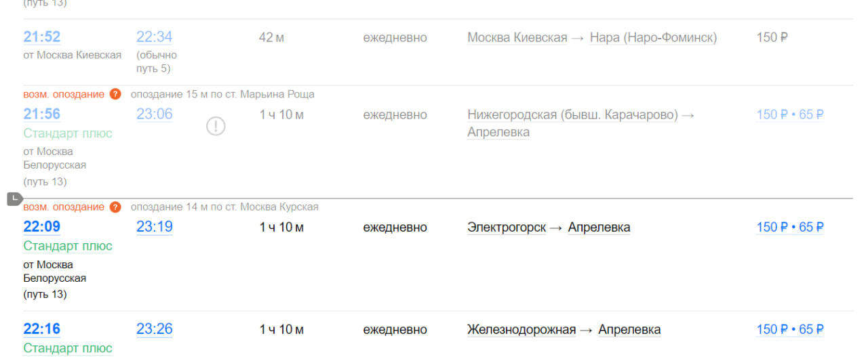This screenshot has width=868, height=357.
Task: Open the Электрогорск origin station link
Action: point(507,227)
